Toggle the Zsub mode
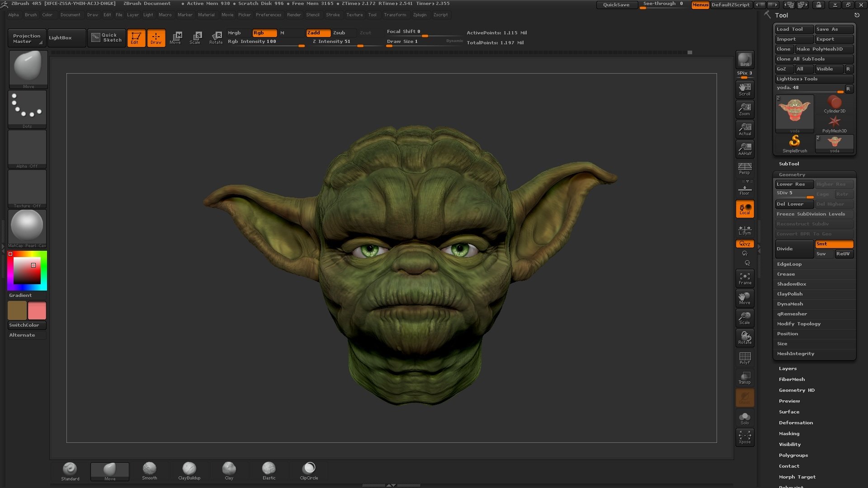Viewport: 868px width, 488px height. tap(339, 33)
